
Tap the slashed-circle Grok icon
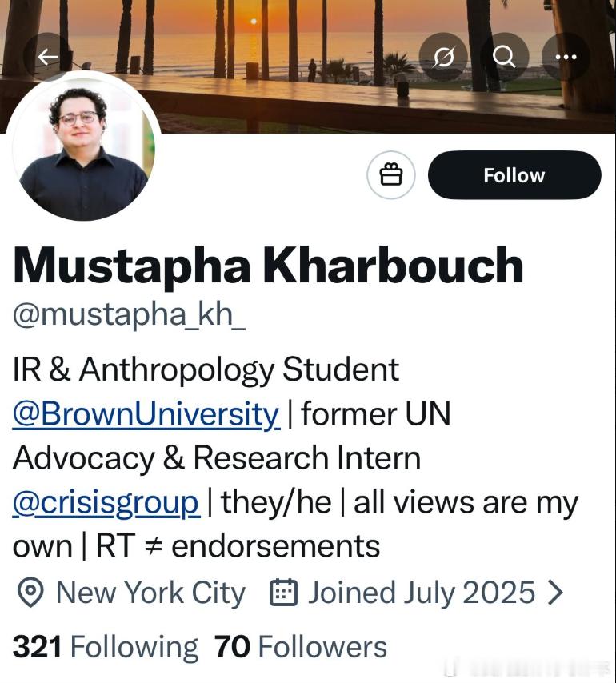(x=443, y=57)
